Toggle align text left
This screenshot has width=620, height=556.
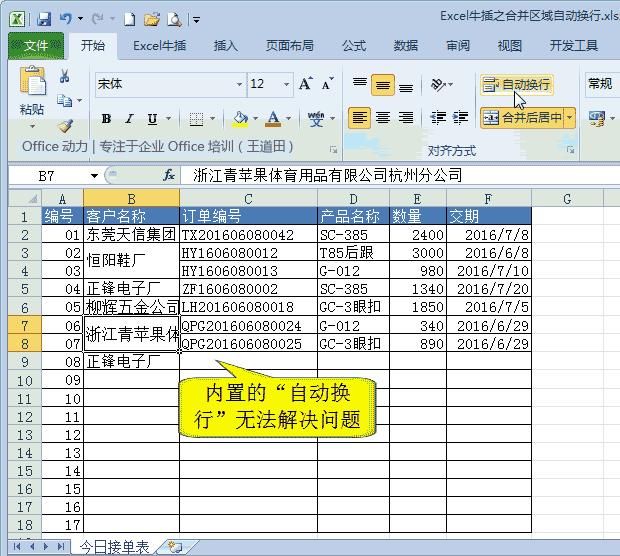(359, 118)
